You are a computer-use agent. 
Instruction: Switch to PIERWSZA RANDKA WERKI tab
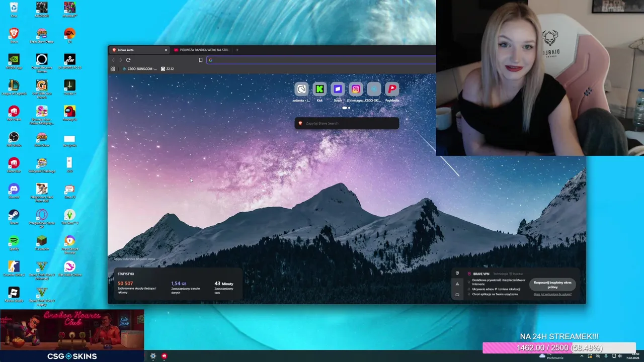click(x=201, y=50)
